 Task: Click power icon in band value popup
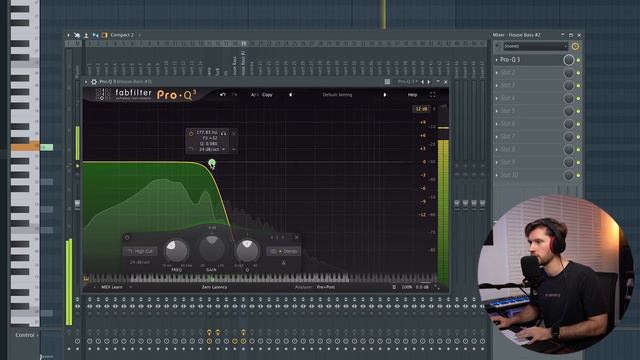(x=191, y=133)
